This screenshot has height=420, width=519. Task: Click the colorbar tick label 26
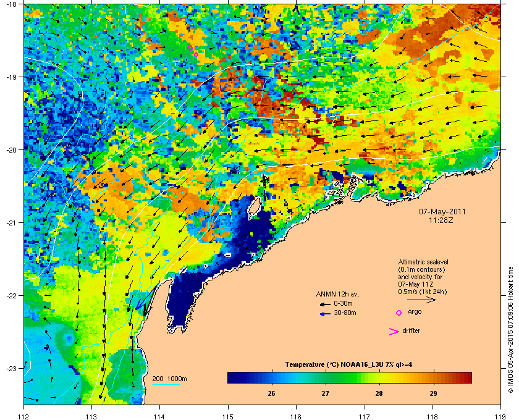271,394
